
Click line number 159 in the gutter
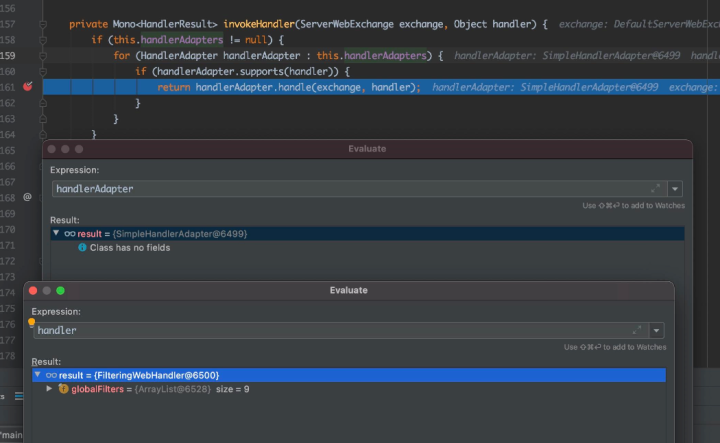[8, 56]
